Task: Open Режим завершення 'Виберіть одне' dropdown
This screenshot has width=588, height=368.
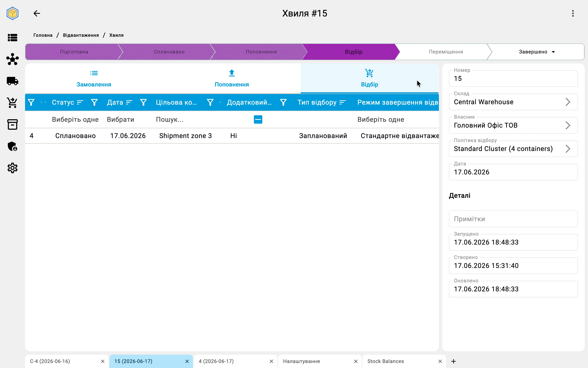Action: coord(380,119)
